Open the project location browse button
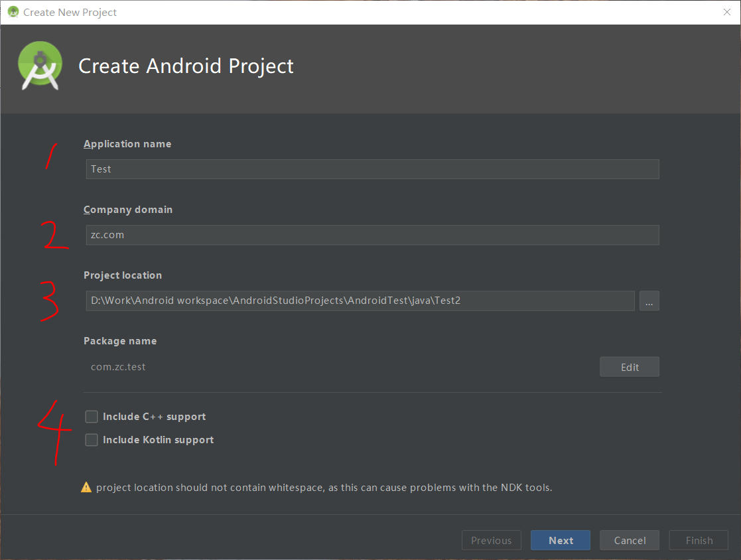Screen dimensions: 741x560 tap(649, 301)
